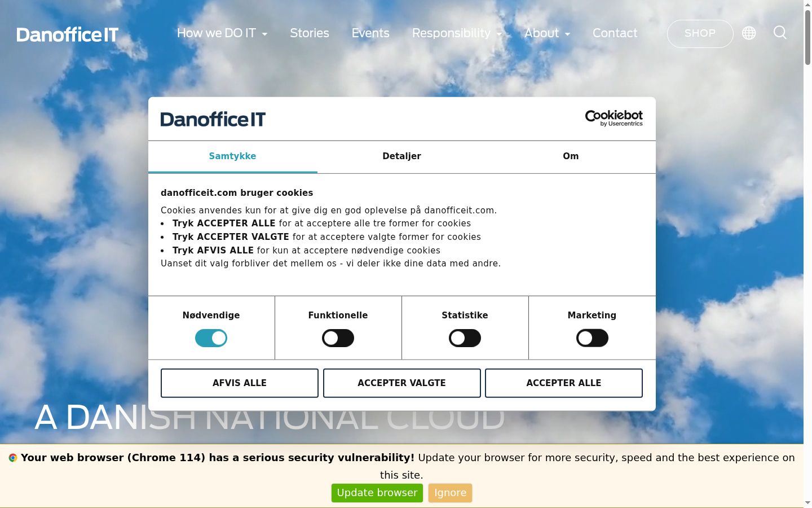The height and width of the screenshot is (508, 812).
Task: Expand the How we DO IT menu
Action: [222, 33]
